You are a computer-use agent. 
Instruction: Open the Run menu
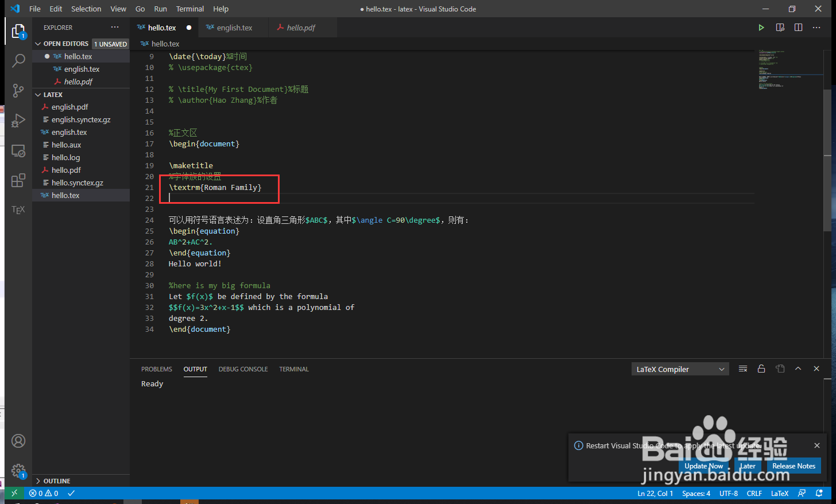pos(161,9)
